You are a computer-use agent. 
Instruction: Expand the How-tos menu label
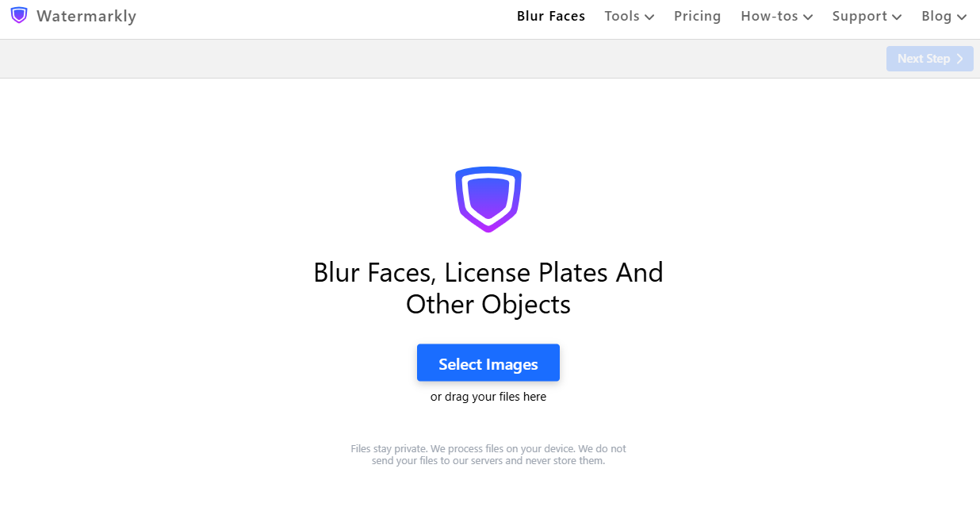coord(769,16)
